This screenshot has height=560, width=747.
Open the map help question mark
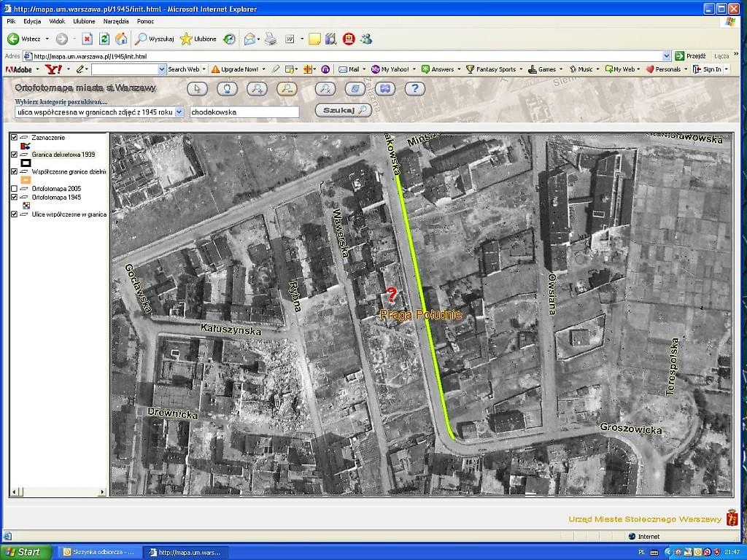(414, 89)
